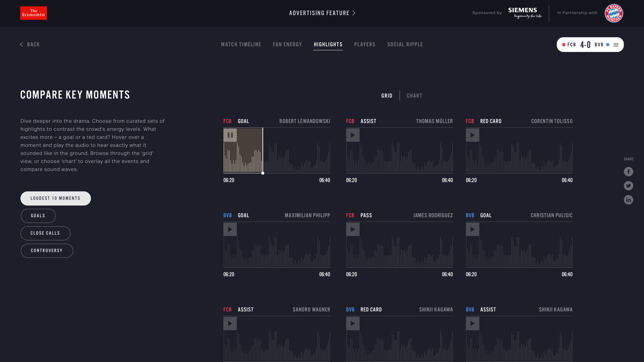Play Christian Pulisic goal audio

click(x=472, y=229)
